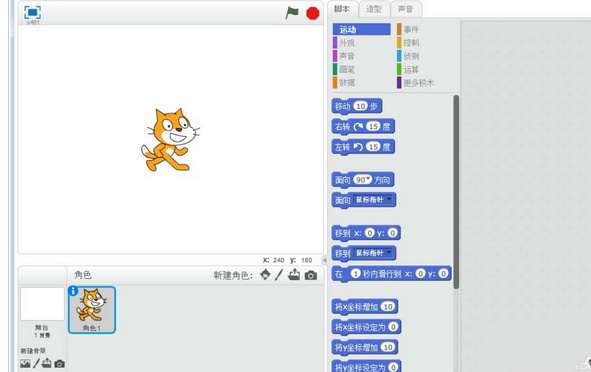Screen dimensions: 591x372
Task: Choose a new sprite from the library icon
Action: [x=265, y=275]
